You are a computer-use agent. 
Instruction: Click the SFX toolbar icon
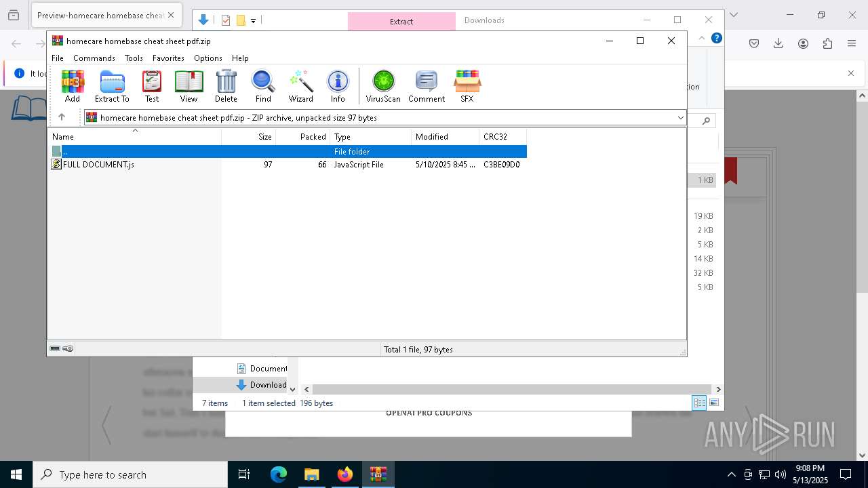click(467, 86)
